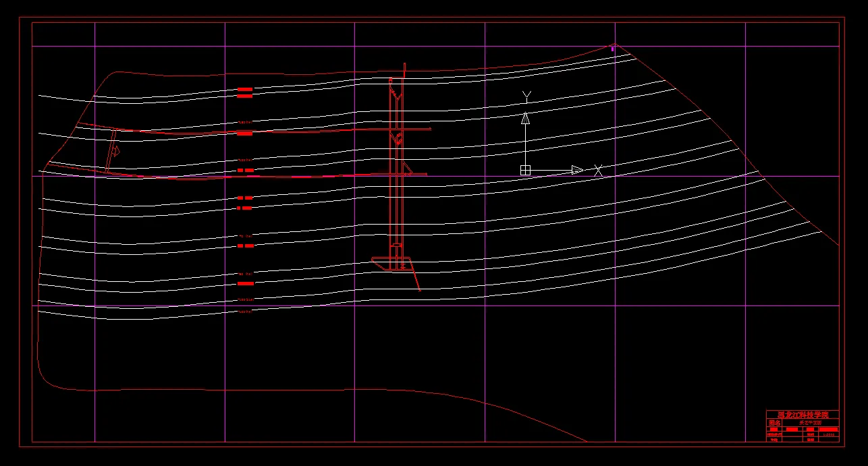The width and height of the screenshot is (868, 466).
Task: Click the X axis label of UCS icon
Action: [598, 171]
